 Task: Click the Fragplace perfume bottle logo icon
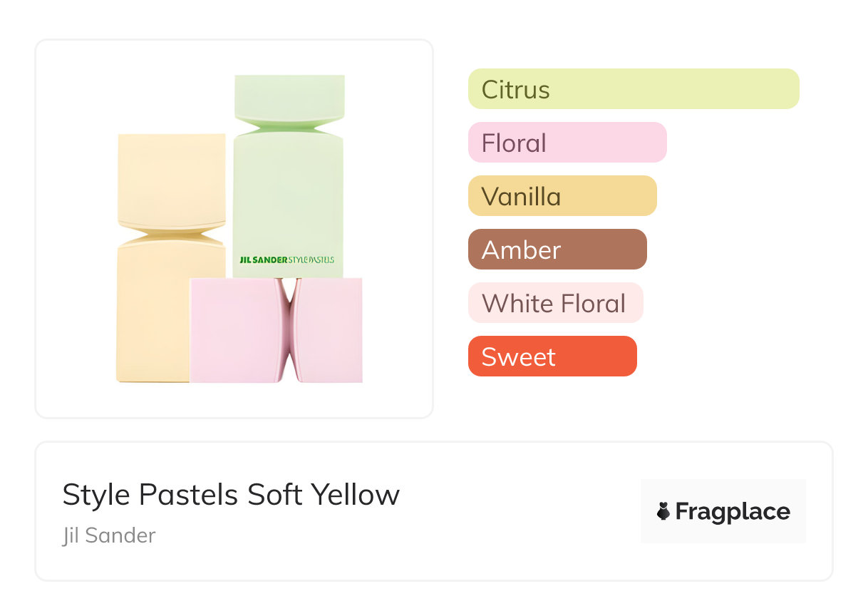click(664, 511)
